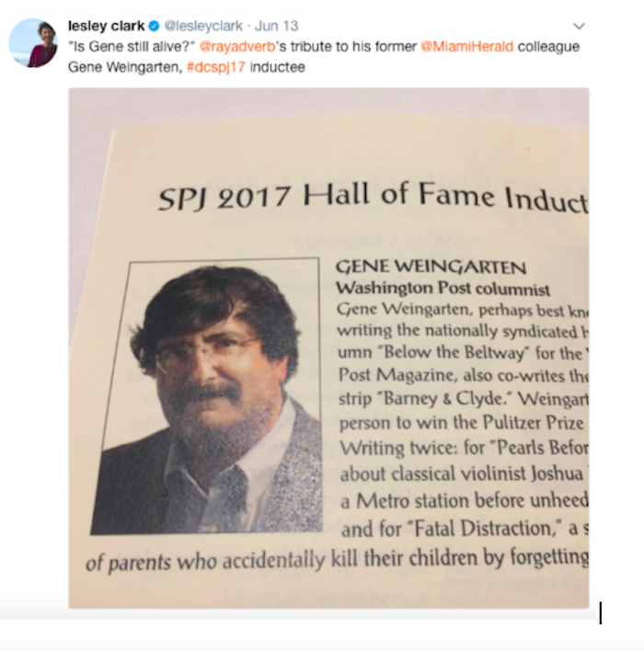Click the lesley clark display name
644x651 pixels.
pyautogui.click(x=106, y=26)
